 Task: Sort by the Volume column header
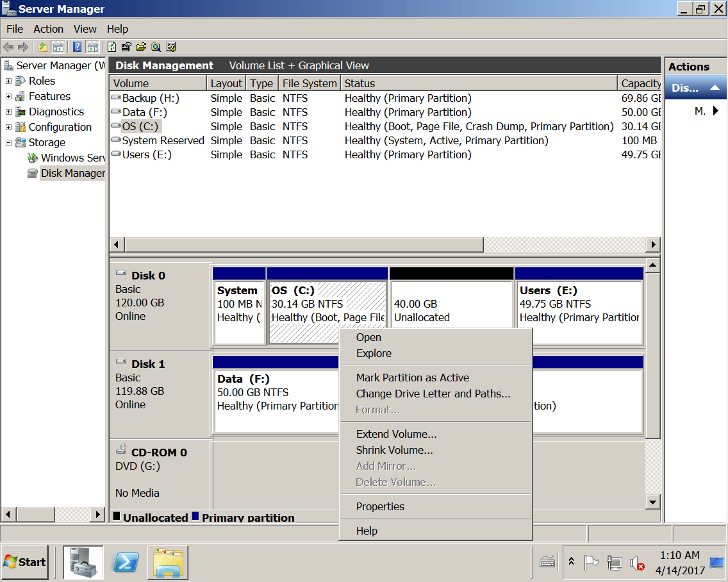(158, 83)
